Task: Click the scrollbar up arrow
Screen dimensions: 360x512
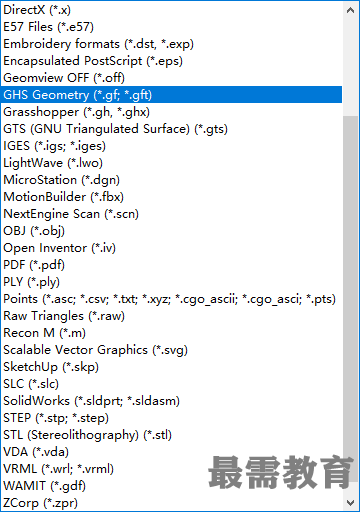Action: [x=350, y=10]
